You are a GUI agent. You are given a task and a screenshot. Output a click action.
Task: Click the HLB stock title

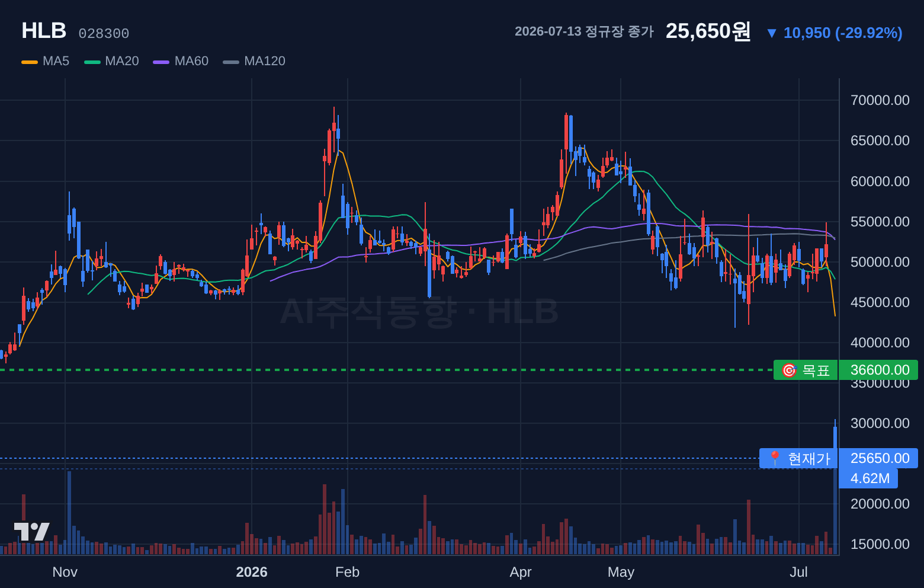point(44,31)
